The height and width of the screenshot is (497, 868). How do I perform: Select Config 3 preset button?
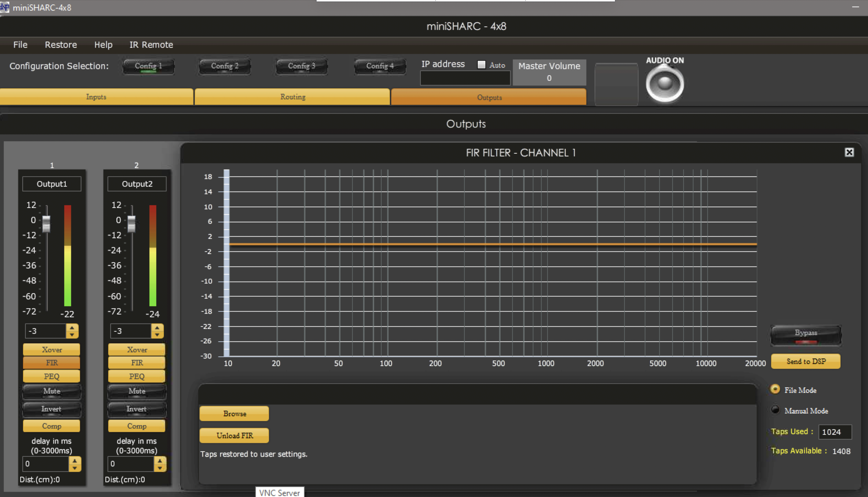[301, 66]
